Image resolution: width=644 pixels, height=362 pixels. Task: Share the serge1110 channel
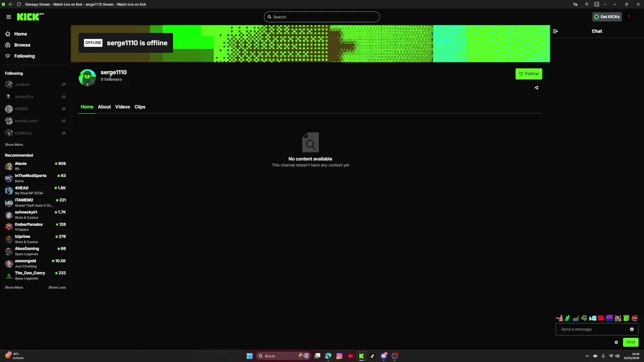coord(536,87)
